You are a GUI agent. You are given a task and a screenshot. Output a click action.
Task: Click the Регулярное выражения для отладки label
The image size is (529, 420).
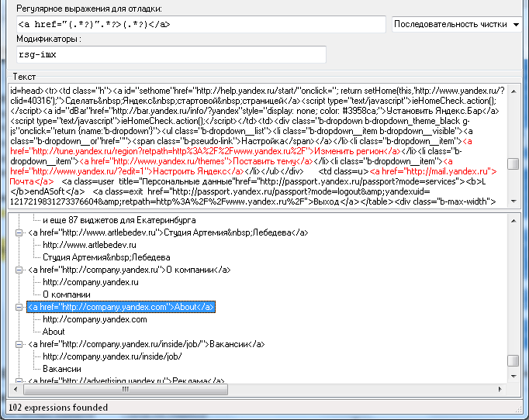[x=89, y=9]
